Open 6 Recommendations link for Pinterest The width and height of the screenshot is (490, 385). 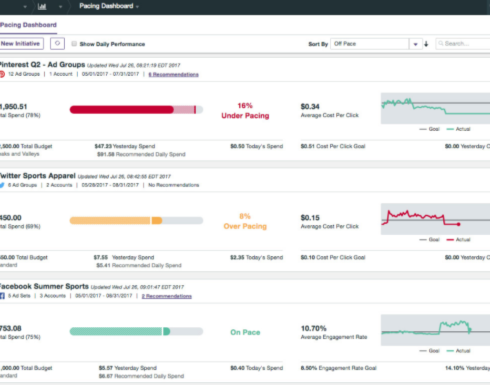coord(173,74)
